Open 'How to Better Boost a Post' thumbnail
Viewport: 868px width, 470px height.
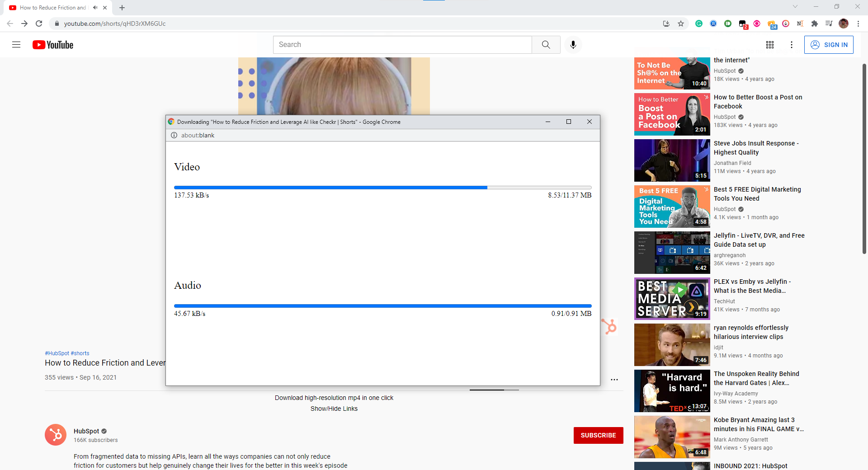[672, 114]
